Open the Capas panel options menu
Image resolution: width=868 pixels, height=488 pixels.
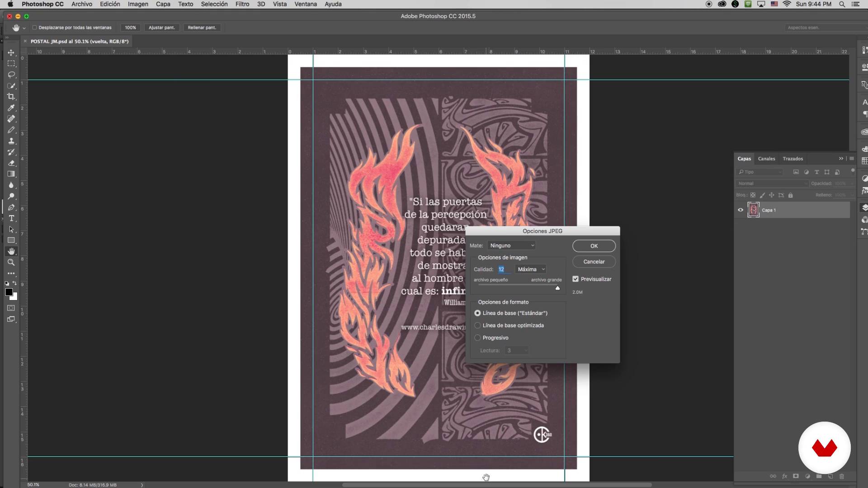pos(852,159)
